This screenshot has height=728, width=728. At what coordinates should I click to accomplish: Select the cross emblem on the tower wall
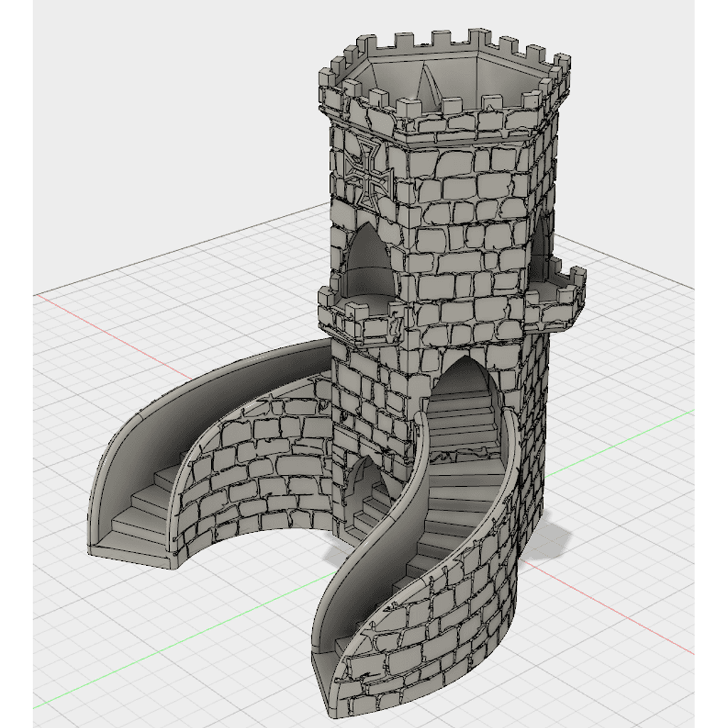point(369,175)
